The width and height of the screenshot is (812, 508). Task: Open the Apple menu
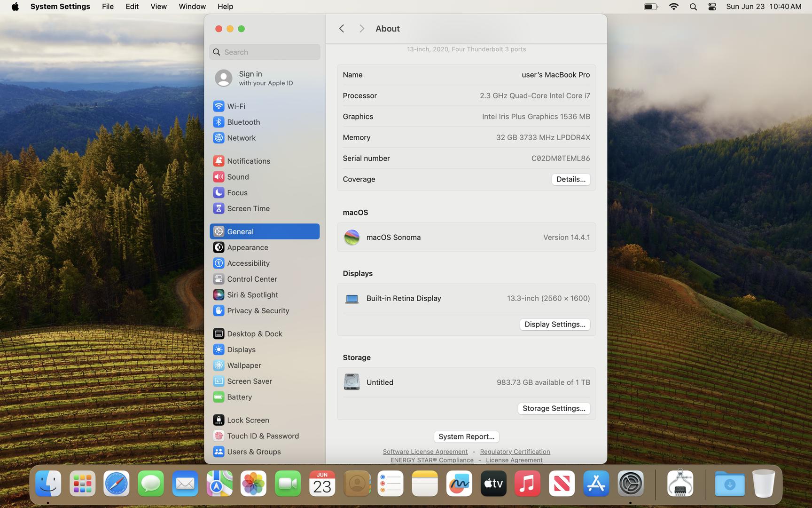15,7
